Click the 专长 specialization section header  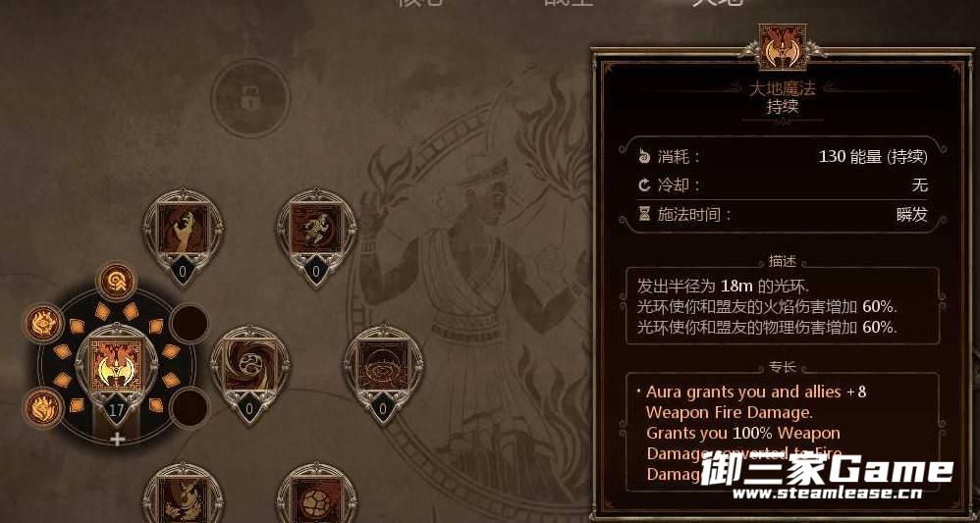(783, 367)
